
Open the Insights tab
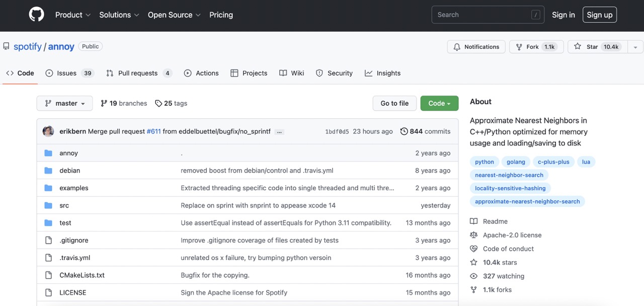pyautogui.click(x=383, y=73)
